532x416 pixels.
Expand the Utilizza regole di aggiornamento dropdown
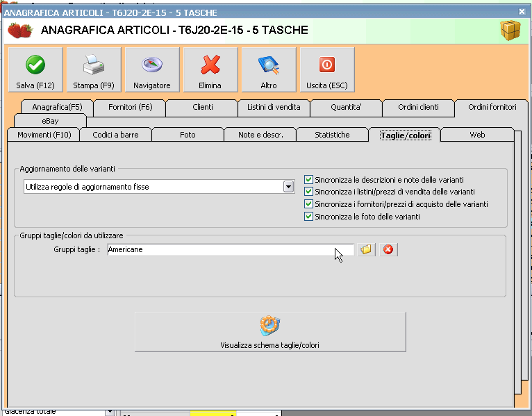coord(288,187)
